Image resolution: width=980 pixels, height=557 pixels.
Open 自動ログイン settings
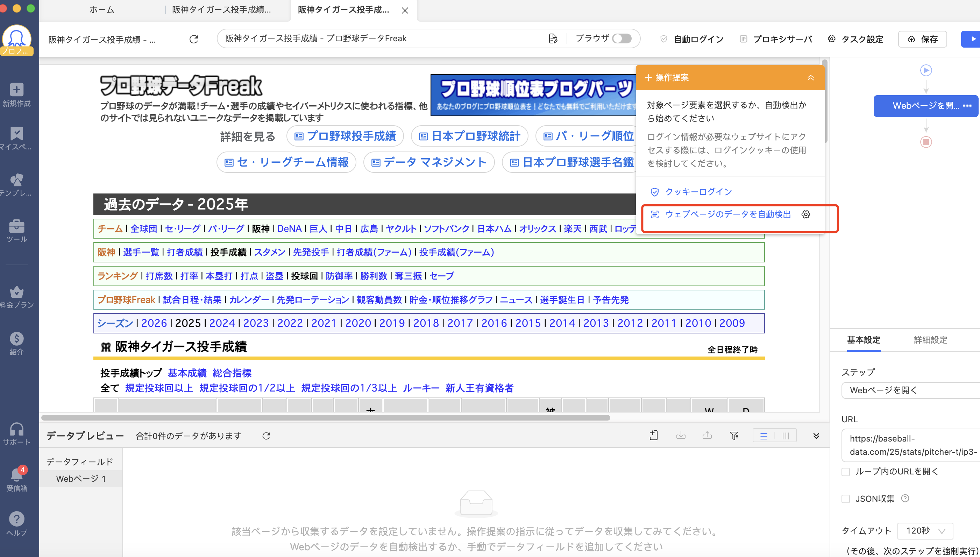[692, 39]
